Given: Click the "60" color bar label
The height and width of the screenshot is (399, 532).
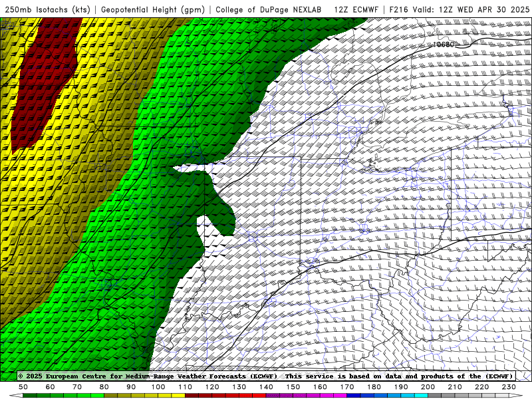Looking at the screenshot, I should coord(51,387).
